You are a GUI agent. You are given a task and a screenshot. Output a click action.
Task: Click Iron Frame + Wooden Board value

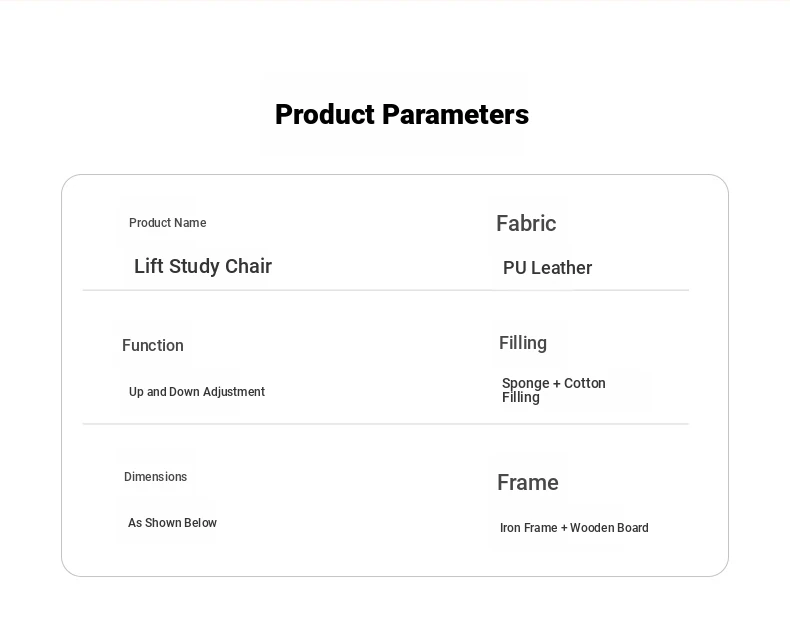[574, 528]
